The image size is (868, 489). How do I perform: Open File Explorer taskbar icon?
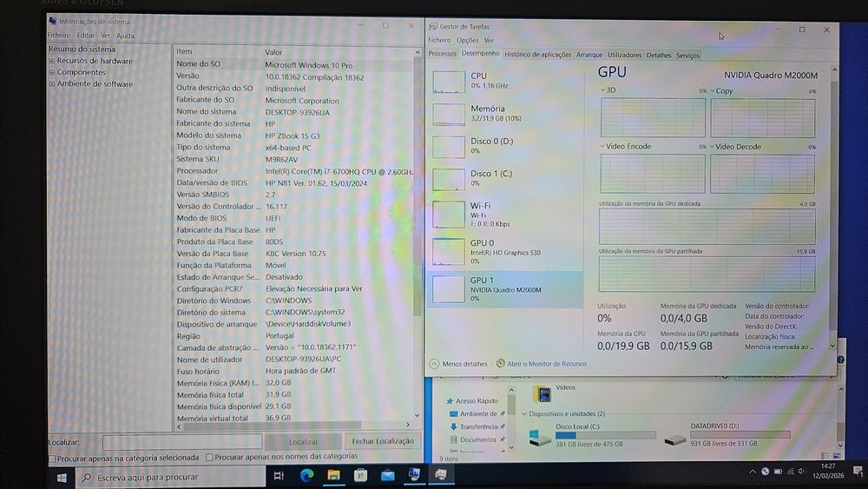(x=333, y=475)
